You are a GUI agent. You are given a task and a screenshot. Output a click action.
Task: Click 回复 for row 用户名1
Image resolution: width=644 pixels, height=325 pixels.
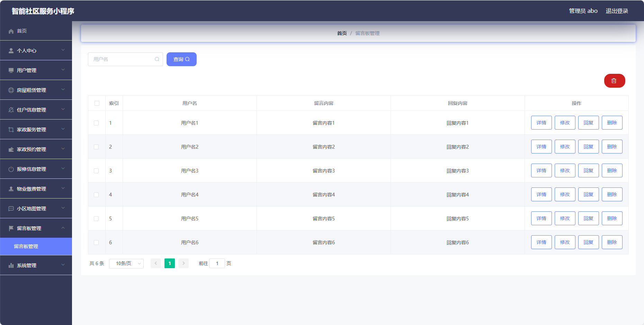tap(589, 123)
